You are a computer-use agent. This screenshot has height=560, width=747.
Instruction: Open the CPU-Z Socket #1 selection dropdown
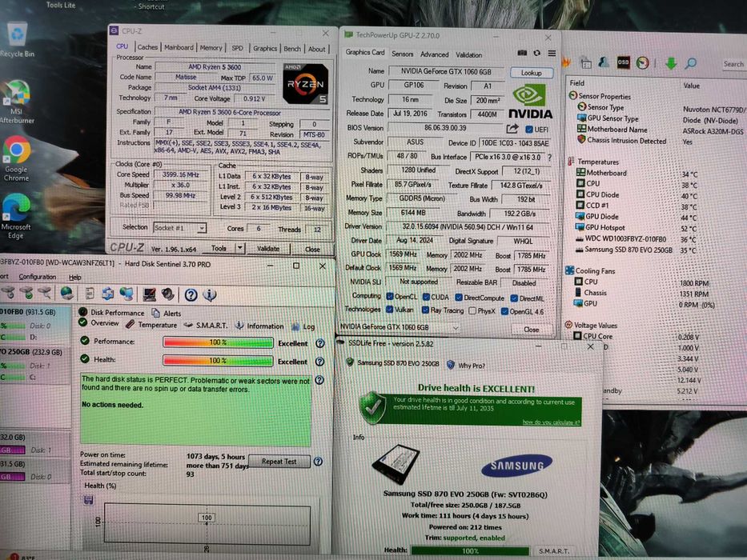202,228
